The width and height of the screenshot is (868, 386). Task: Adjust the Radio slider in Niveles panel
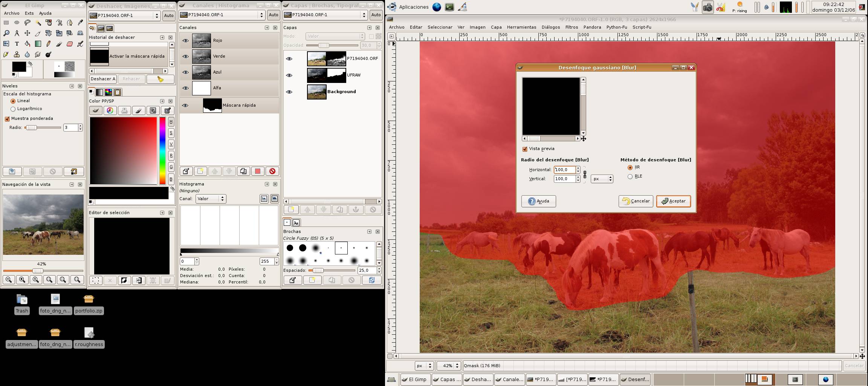point(43,128)
